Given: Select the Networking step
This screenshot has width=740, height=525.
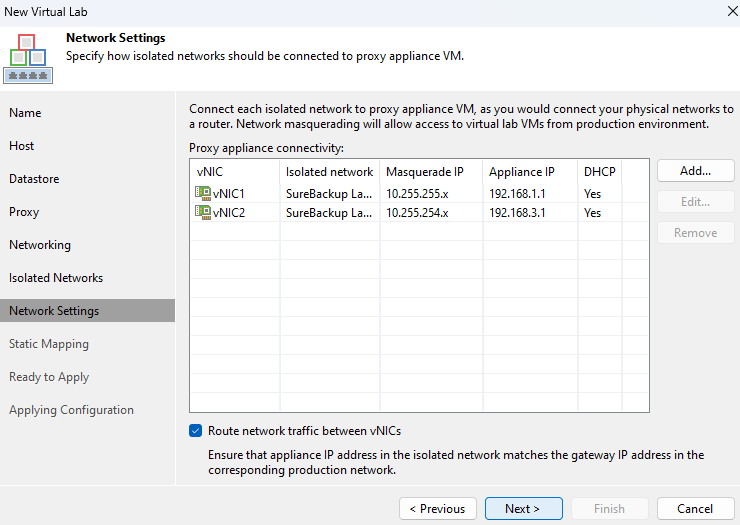Looking at the screenshot, I should coord(40,245).
